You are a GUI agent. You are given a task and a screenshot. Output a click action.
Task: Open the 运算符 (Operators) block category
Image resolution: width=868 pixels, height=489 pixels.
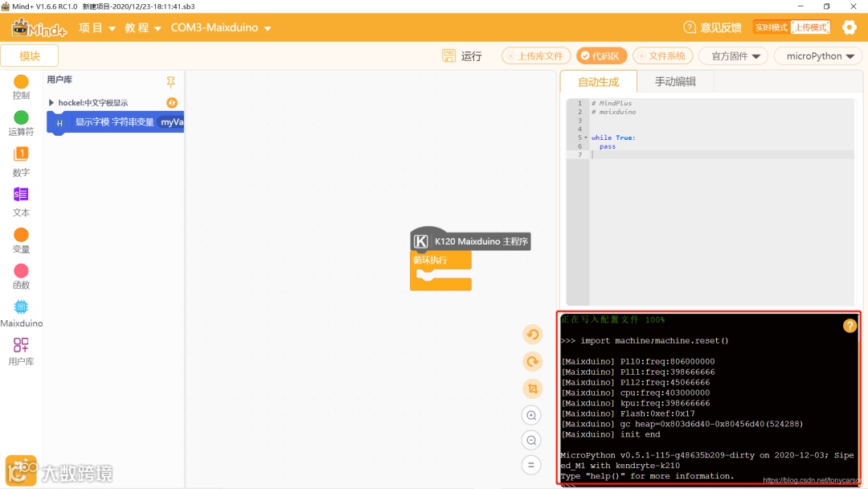[x=21, y=124]
